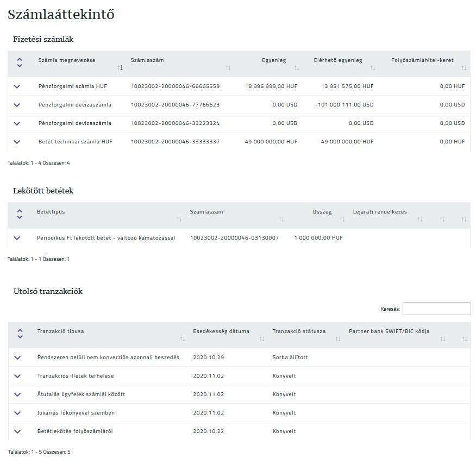This screenshot has width=476, height=464.
Task: Sort the Tranzakció típusa column
Action: tap(182, 338)
